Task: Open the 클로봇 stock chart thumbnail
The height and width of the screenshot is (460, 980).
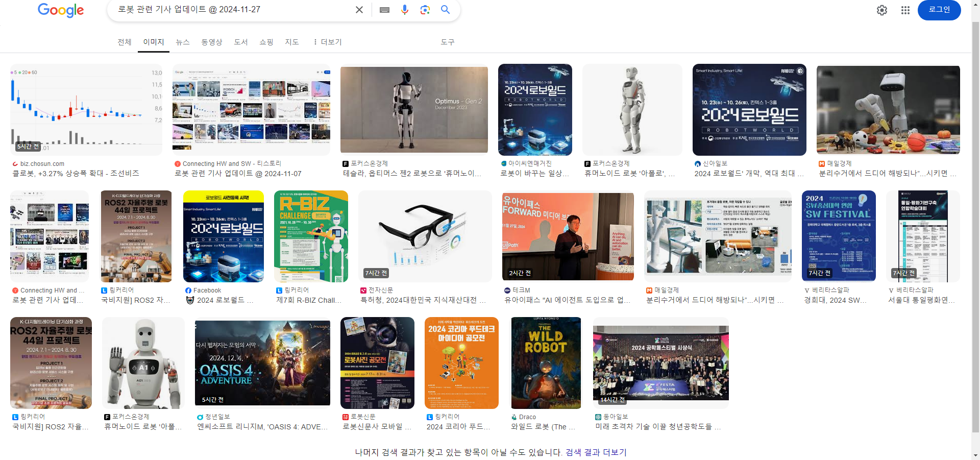Action: 86,110
